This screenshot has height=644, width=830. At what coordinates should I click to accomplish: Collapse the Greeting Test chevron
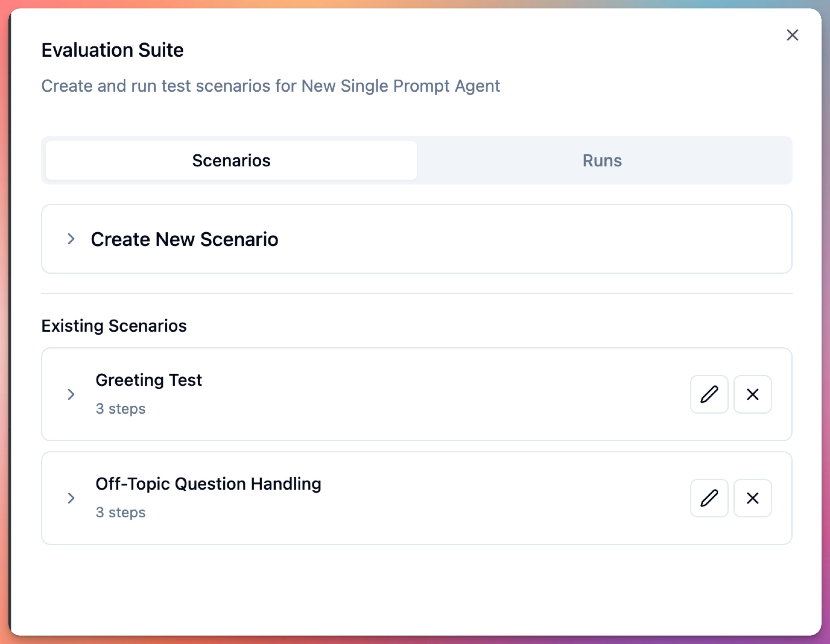click(71, 395)
